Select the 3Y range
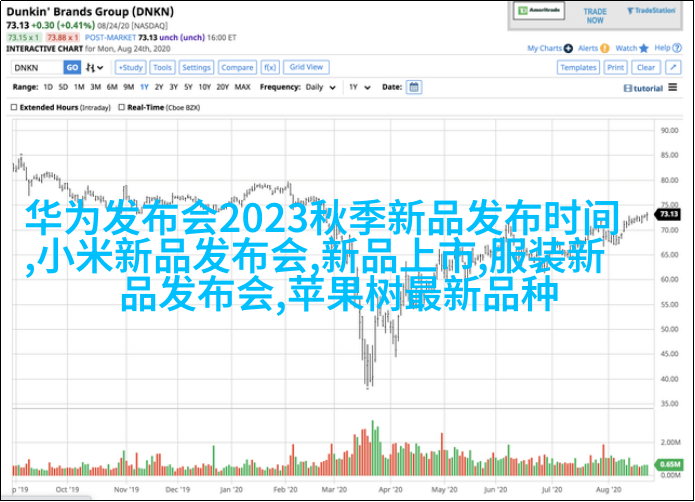 point(173,87)
